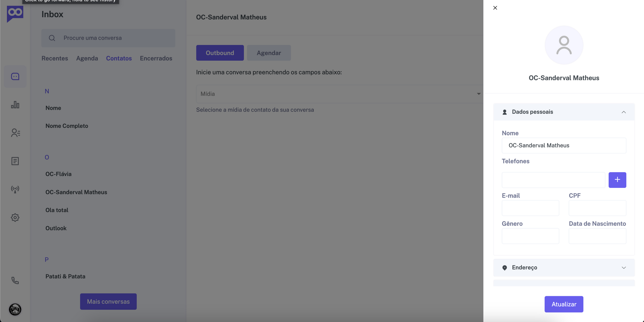Click the location pin icon beside Endereço

tap(505, 268)
